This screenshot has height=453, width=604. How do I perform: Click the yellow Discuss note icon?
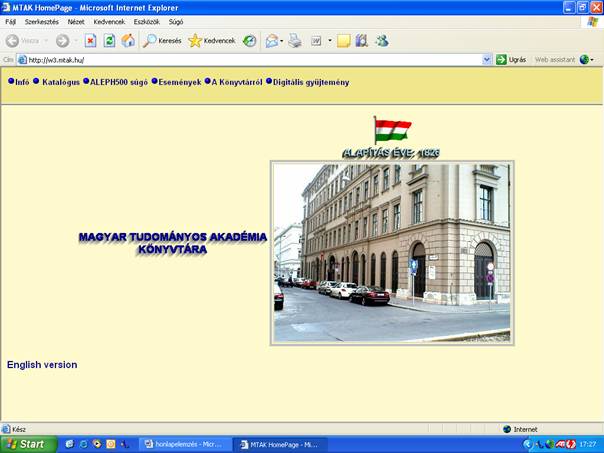pyautogui.click(x=344, y=40)
